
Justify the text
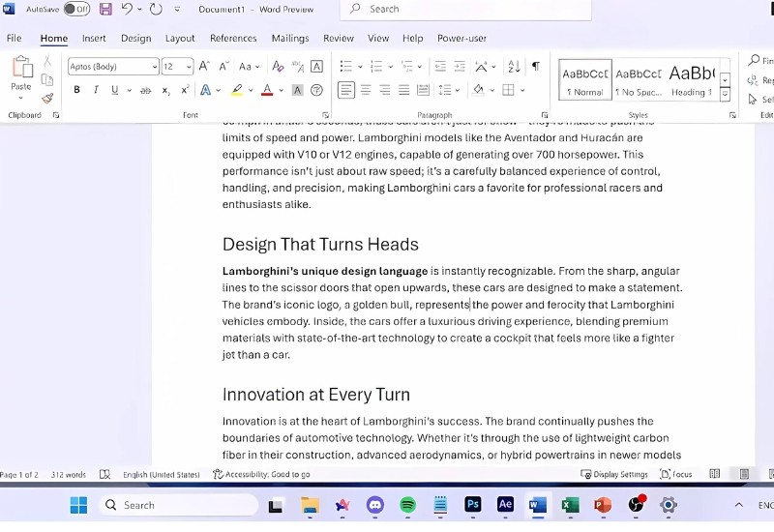403,90
